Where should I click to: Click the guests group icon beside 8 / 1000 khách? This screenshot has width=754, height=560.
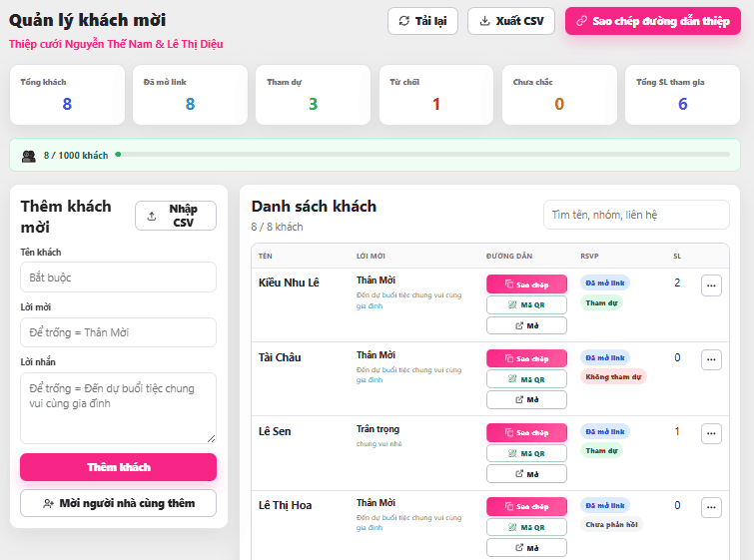click(29, 156)
